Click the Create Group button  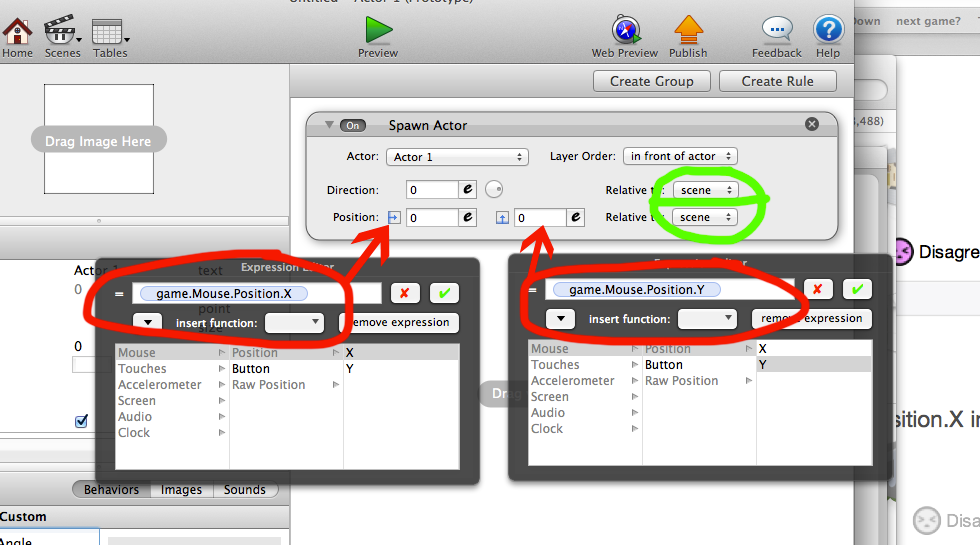(652, 81)
